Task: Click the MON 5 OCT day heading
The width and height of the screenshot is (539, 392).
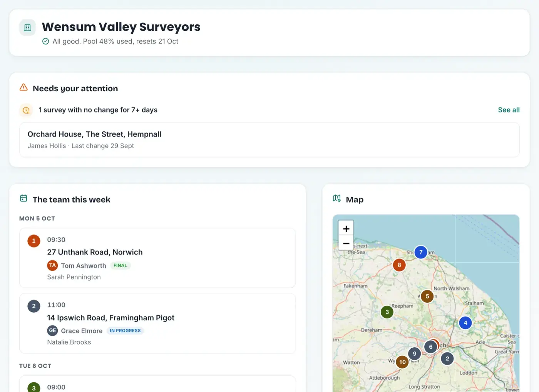Action: pos(37,218)
